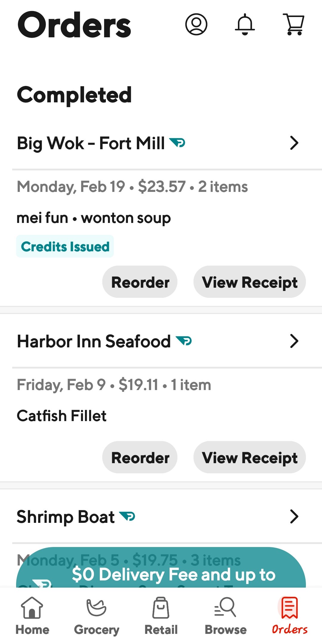This screenshot has width=322, height=644.
Task: Tap the Grocery icon in bottom navigation
Action: (96, 608)
